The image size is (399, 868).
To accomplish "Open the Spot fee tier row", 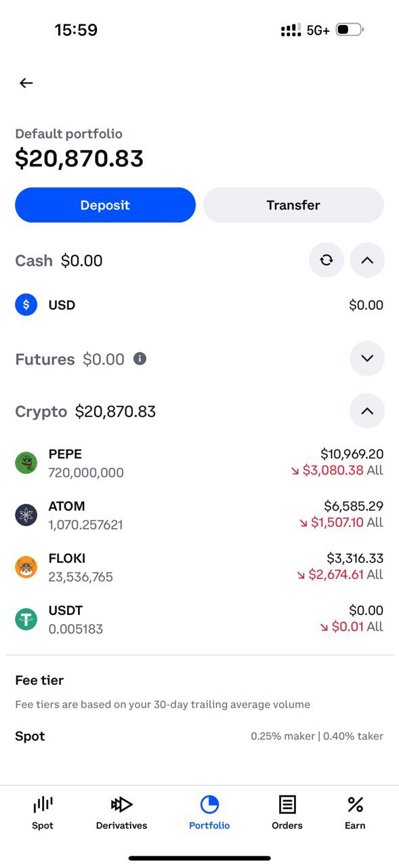I will click(199, 736).
